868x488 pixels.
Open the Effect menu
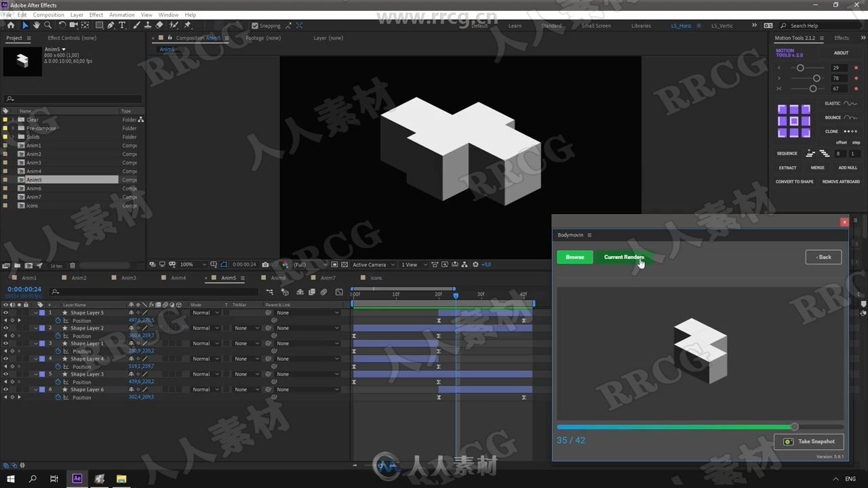(96, 14)
